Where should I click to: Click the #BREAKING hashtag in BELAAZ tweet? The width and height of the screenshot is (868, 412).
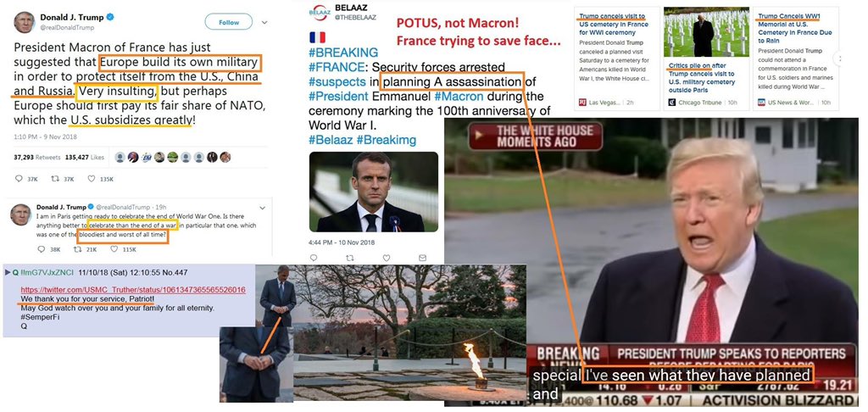pyautogui.click(x=343, y=53)
